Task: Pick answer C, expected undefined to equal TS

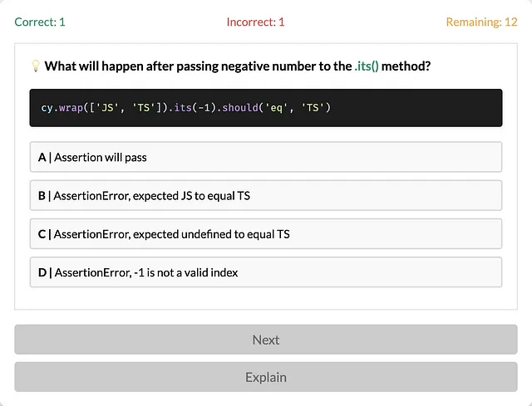Action: click(x=266, y=234)
